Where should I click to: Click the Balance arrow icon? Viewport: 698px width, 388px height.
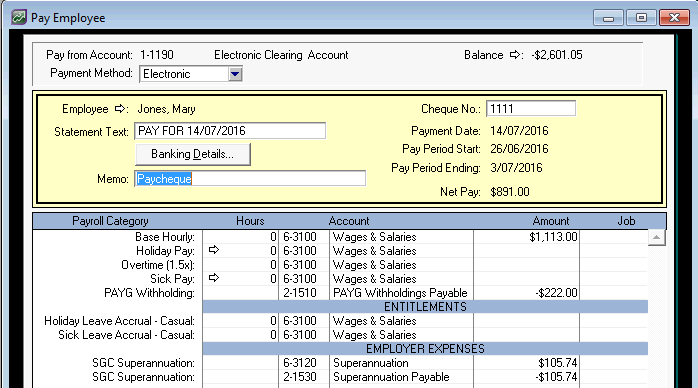point(515,55)
